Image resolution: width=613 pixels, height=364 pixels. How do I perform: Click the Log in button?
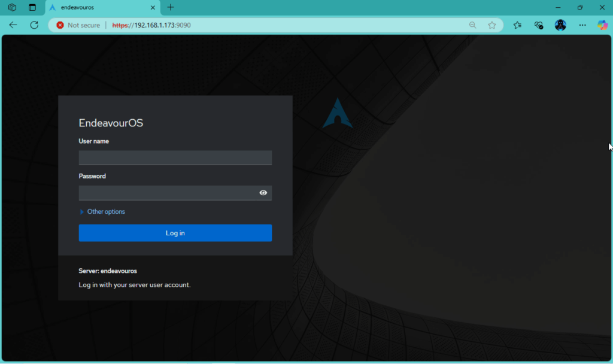pyautogui.click(x=175, y=233)
